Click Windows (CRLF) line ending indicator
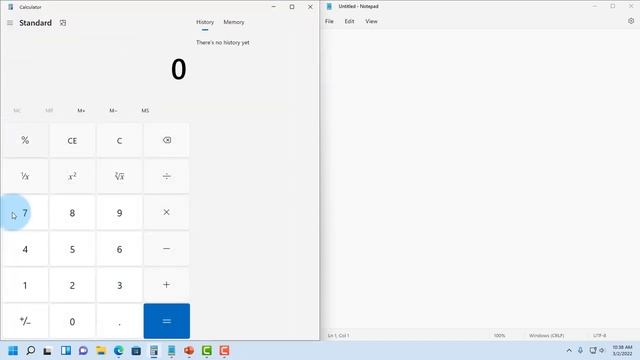The height and width of the screenshot is (360, 640). [x=546, y=336]
